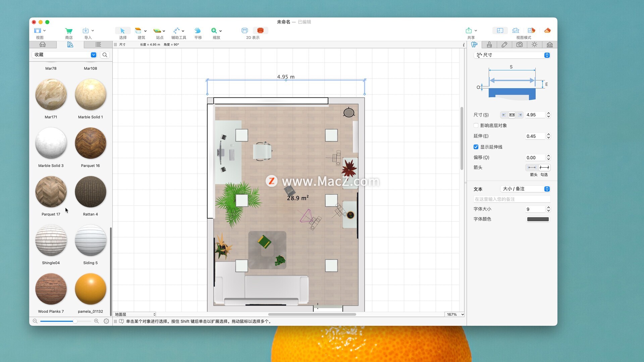Click the canvas horizontal scrollbar
The width and height of the screenshot is (644, 362).
tap(312, 314)
